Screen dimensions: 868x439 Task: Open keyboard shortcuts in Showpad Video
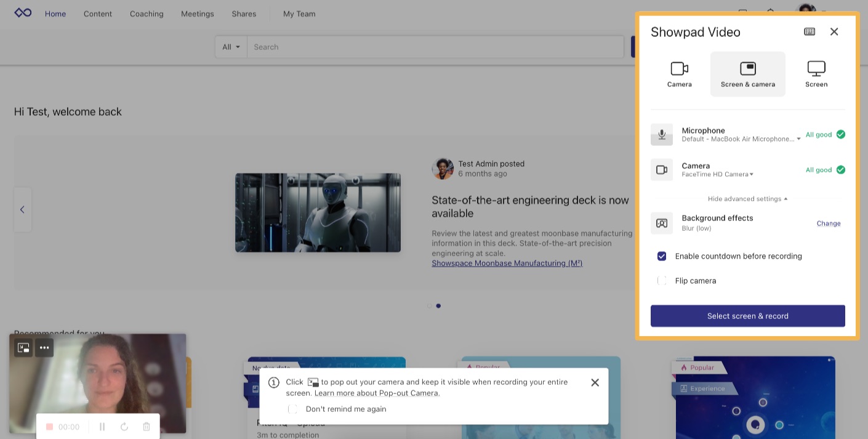[x=810, y=31]
